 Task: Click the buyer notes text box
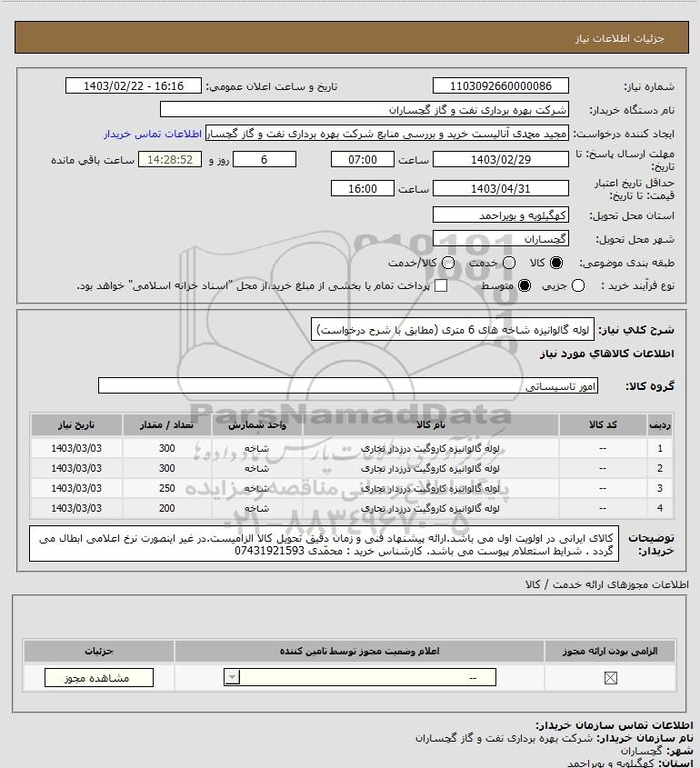pos(324,544)
